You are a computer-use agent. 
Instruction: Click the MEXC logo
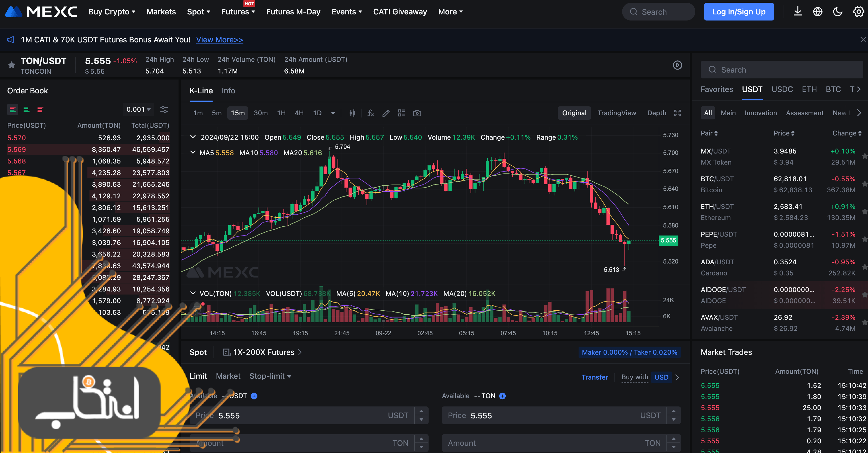42,12
